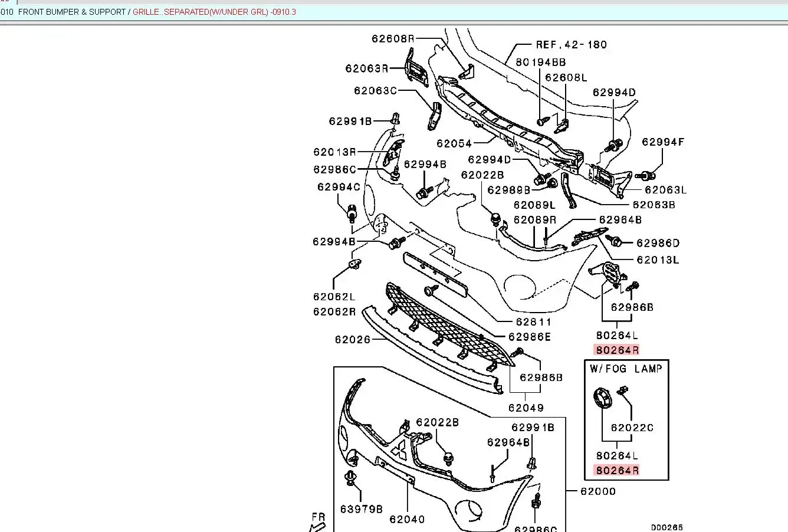Click FRONT BUMPER & SUPPORT breadcrumb text
The height and width of the screenshot is (532, 788).
73,12
